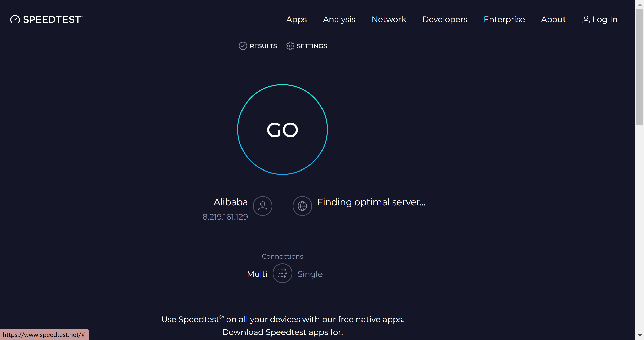Click the RESULTS text link
This screenshot has width=644, height=340.
point(263,46)
